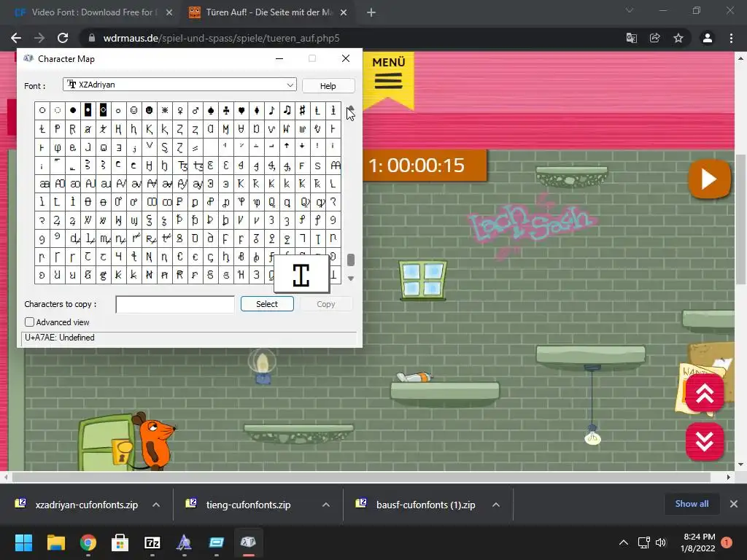747x560 pixels.
Task: Select the sun glyph in first row
Action: click(165, 111)
